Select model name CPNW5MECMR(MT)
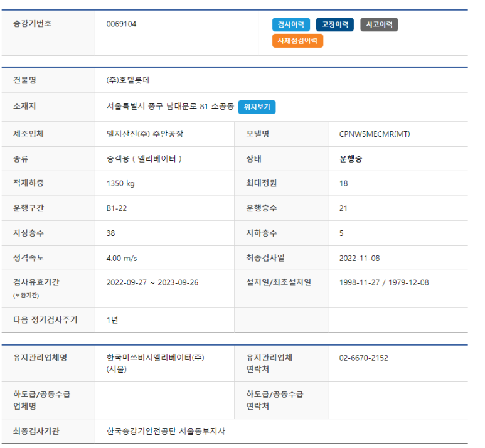Image resolution: width=485 pixels, height=448 pixels. coord(375,134)
